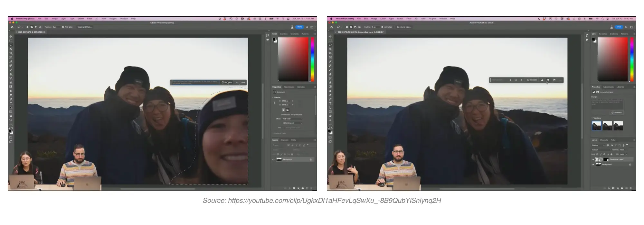
Task: Hide the Generative Layer 1 layer
Action: (x=593, y=159)
